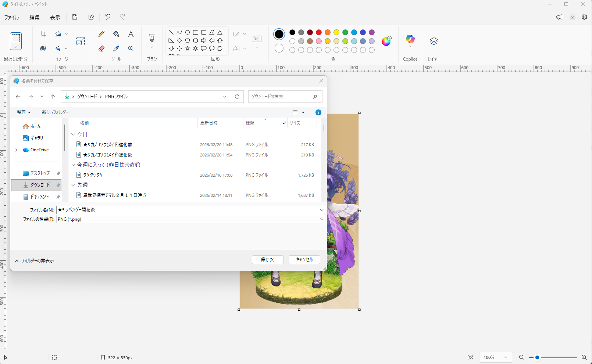Select the Fill bucket tool
Image resolution: width=592 pixels, height=364 pixels.
(x=116, y=34)
